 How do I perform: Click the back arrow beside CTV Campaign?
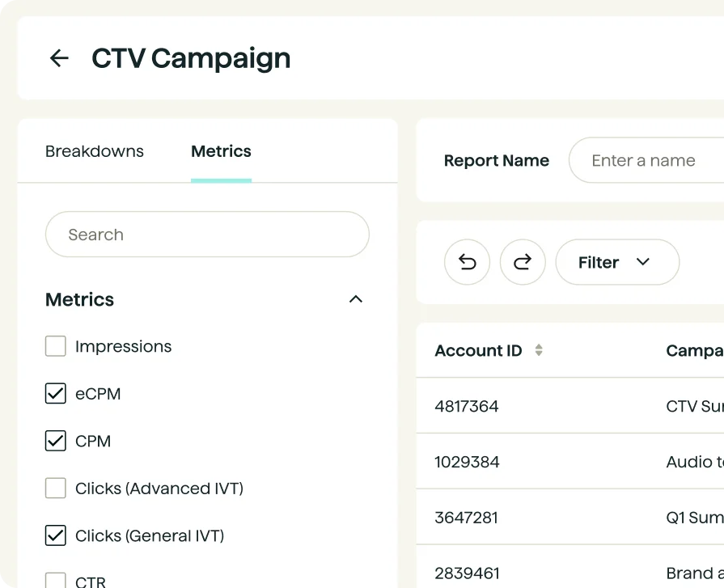tap(59, 58)
